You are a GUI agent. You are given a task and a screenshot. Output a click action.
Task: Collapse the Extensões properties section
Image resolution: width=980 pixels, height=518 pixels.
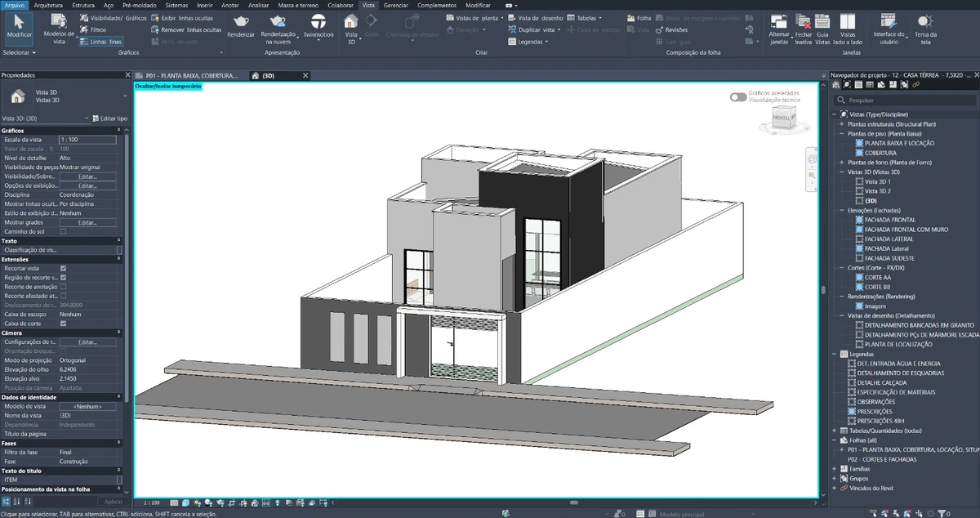(x=119, y=259)
